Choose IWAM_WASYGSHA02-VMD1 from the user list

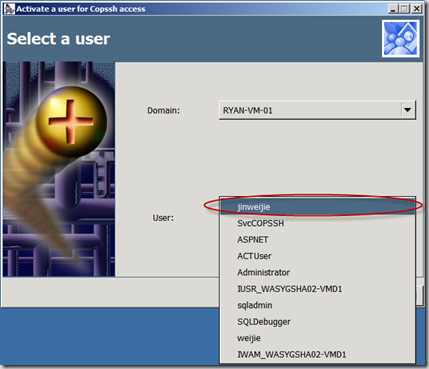pos(317,354)
